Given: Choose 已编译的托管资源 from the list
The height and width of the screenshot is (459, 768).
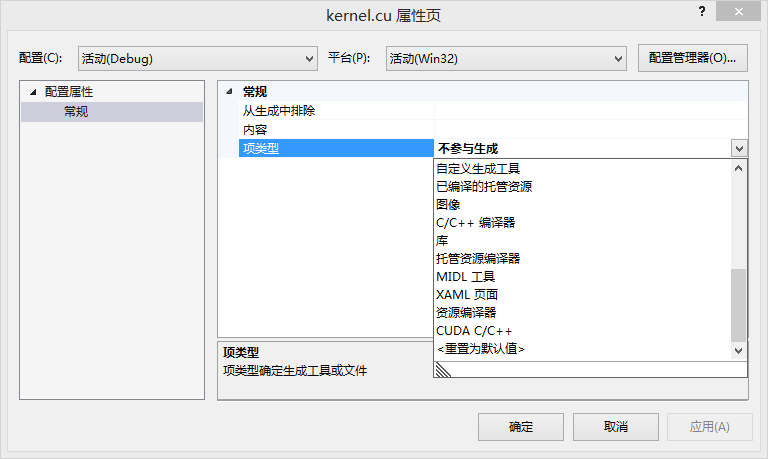Looking at the screenshot, I should pyautogui.click(x=583, y=187).
